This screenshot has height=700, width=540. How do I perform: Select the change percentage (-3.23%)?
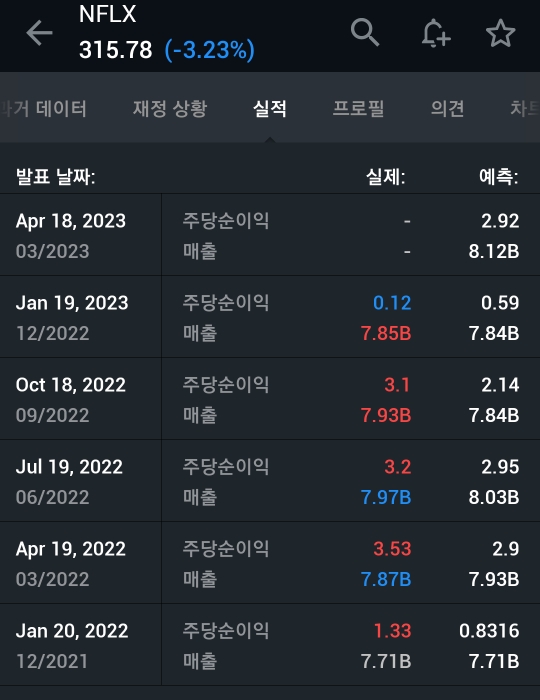point(210,50)
